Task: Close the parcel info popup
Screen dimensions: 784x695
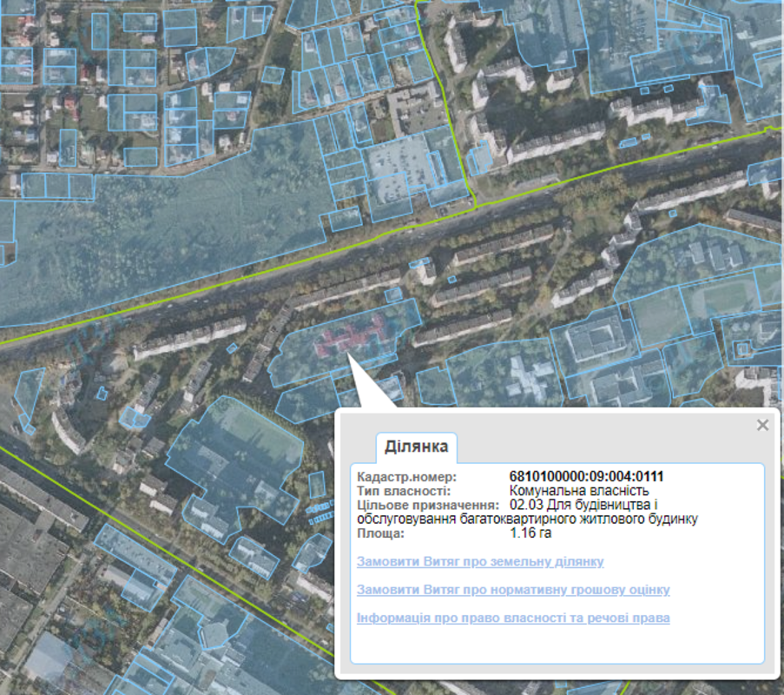Action: pyautogui.click(x=762, y=425)
